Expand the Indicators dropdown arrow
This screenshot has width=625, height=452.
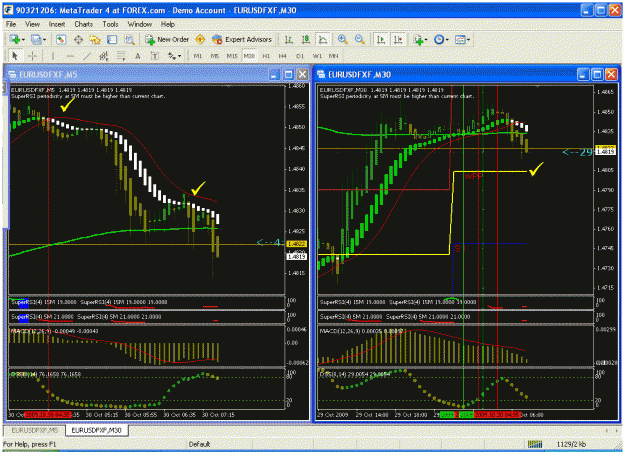(x=426, y=40)
